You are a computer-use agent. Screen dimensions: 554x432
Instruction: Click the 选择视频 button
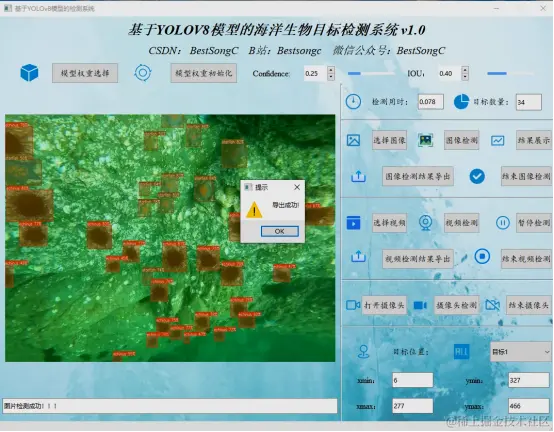tap(389, 223)
